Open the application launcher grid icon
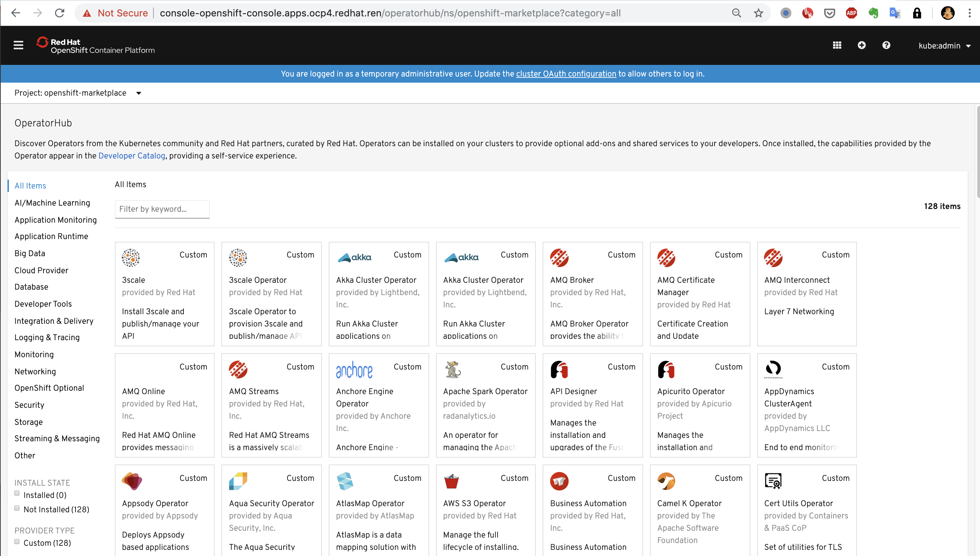The image size is (980, 556). (x=837, y=45)
